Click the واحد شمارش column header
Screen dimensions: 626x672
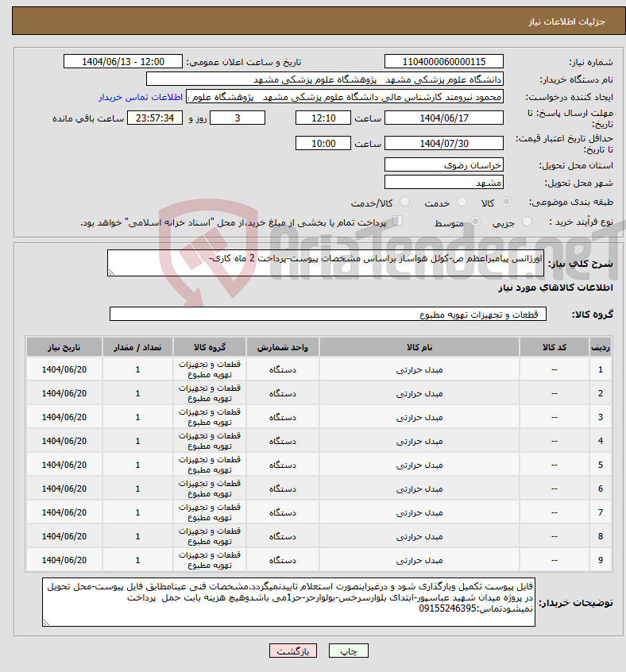[x=282, y=347]
